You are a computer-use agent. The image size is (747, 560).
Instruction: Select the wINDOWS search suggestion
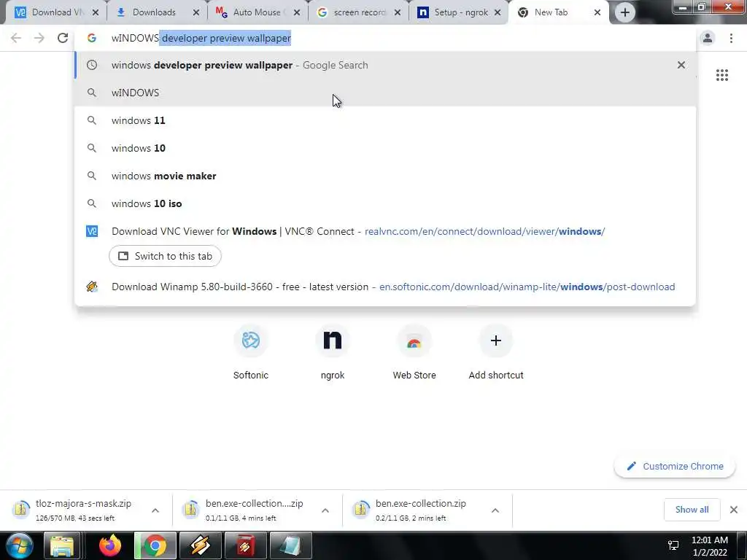pyautogui.click(x=386, y=93)
